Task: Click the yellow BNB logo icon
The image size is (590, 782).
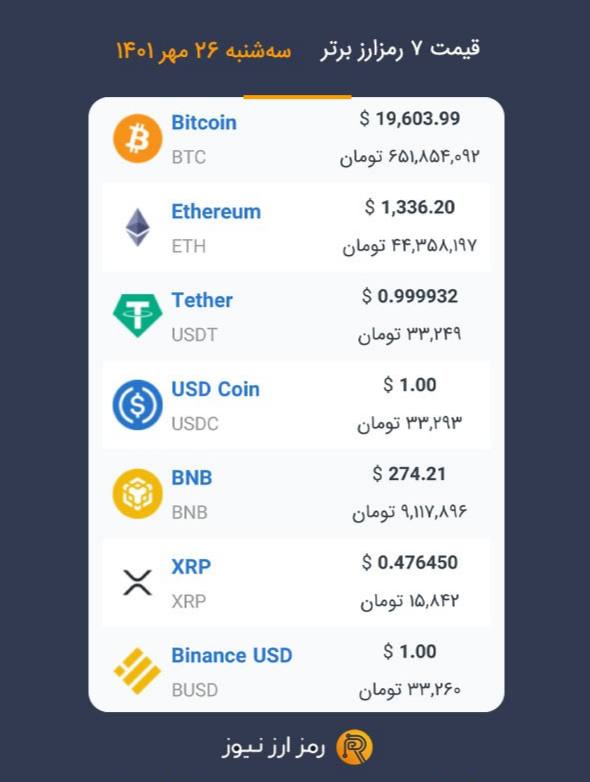Action: [137, 494]
